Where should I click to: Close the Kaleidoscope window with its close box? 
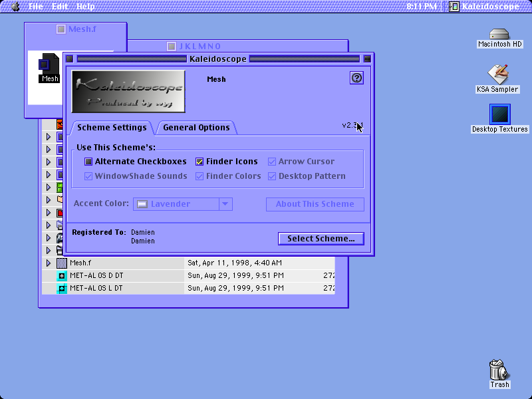[x=70, y=59]
